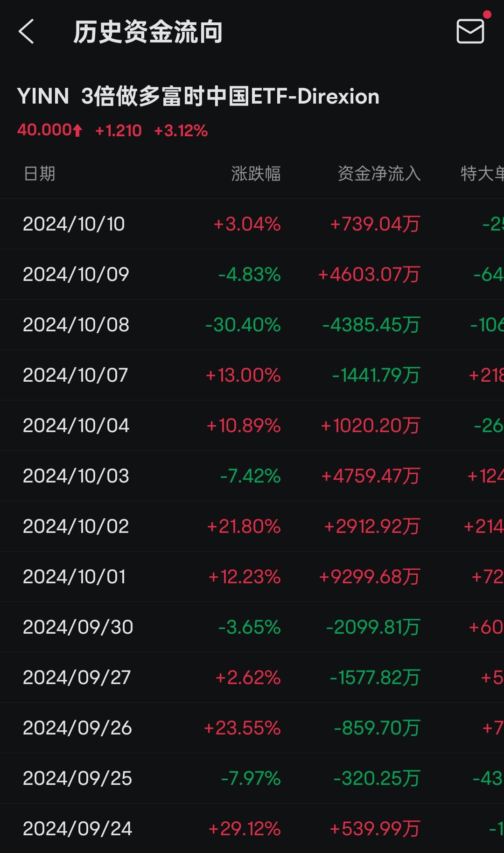
Task: Select the 2024/09/24 date row
Action: pyautogui.click(x=252, y=829)
